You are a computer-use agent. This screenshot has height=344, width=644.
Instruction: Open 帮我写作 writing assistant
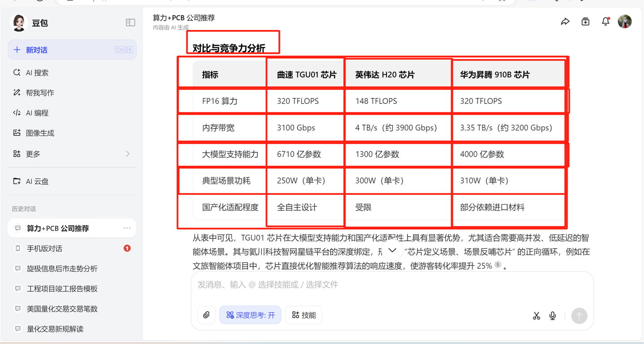click(x=72, y=93)
